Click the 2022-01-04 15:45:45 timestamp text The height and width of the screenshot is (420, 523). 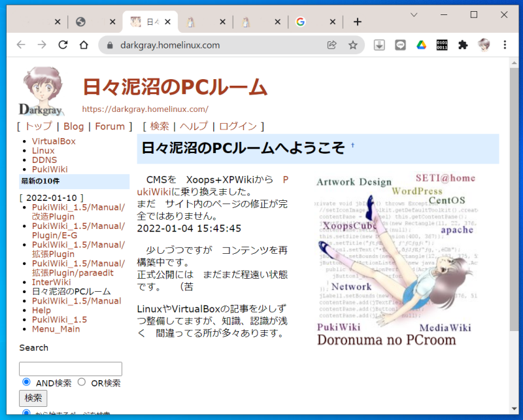189,228
